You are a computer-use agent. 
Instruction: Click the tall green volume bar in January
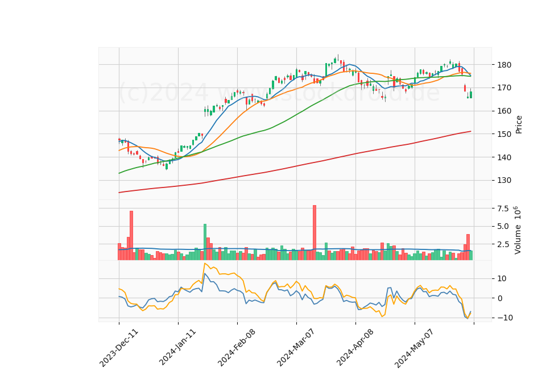(205, 242)
